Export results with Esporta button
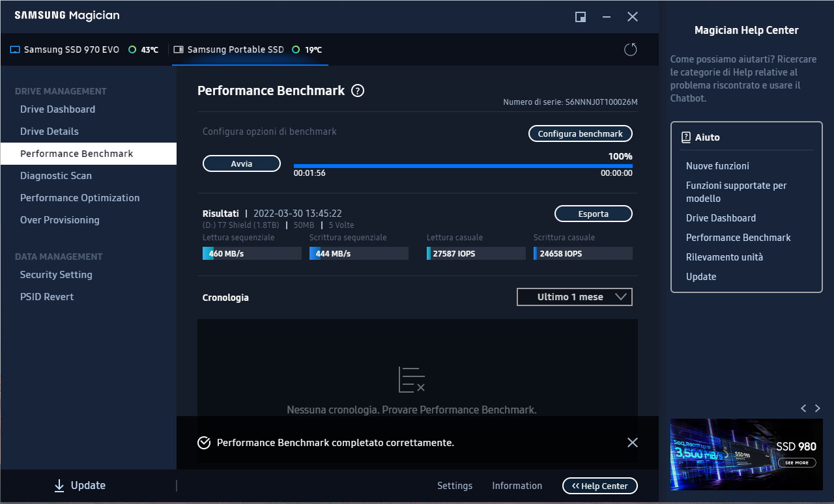This screenshot has height=504, width=834. pyautogui.click(x=594, y=214)
